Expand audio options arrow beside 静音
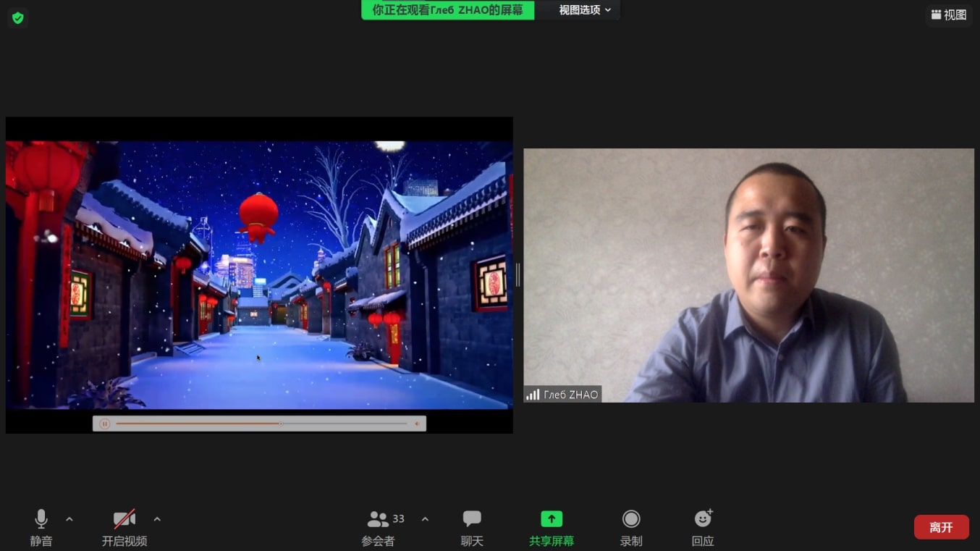Image resolution: width=980 pixels, height=551 pixels. 69,519
